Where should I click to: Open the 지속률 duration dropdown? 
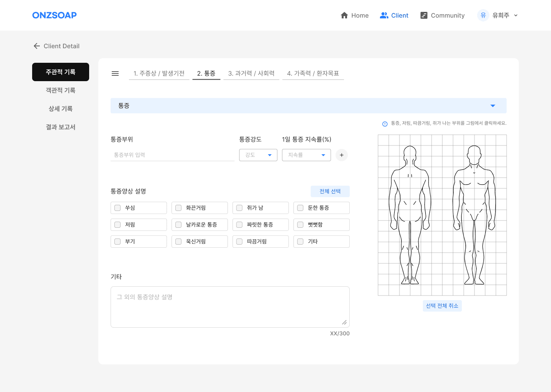[306, 155]
